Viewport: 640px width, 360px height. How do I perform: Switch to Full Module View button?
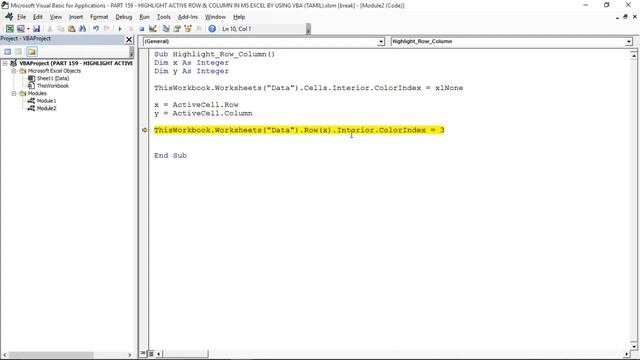151,353
